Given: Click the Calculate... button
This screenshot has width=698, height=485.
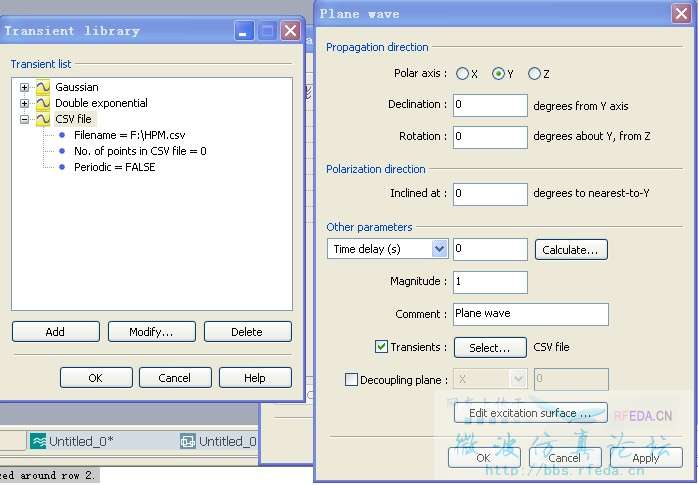Looking at the screenshot, I should pos(571,249).
